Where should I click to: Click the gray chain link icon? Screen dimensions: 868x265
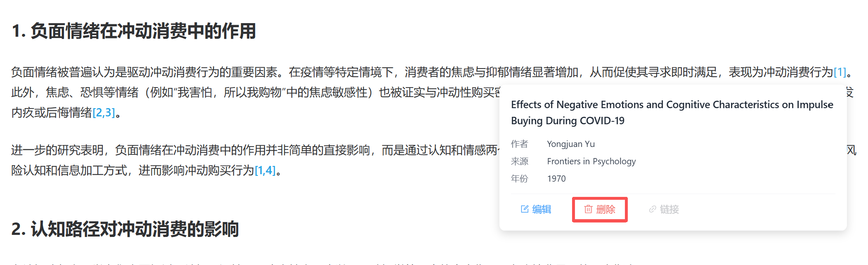tap(653, 209)
